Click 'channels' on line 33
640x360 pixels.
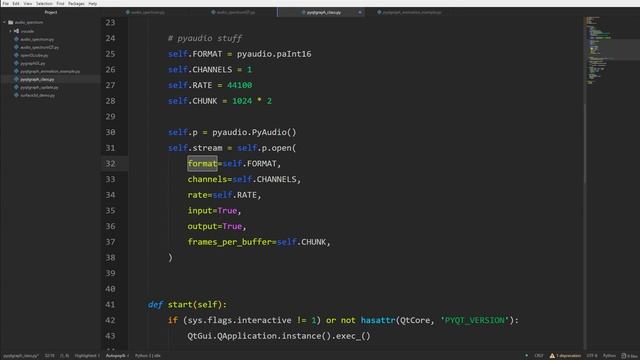pyautogui.click(x=207, y=179)
